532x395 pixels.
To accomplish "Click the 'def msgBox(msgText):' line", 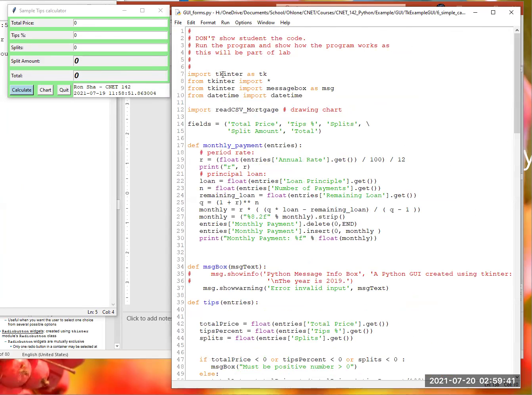I will (x=227, y=267).
